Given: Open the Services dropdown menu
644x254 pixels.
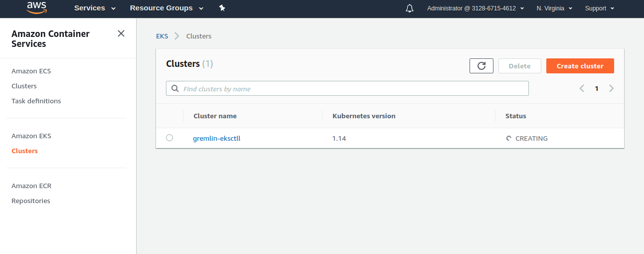Looking at the screenshot, I should (x=95, y=8).
